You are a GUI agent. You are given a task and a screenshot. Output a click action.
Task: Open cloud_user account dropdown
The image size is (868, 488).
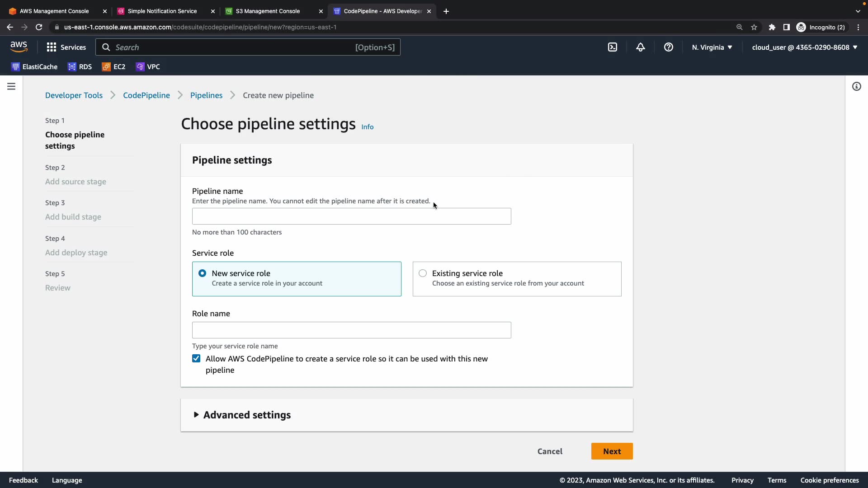tap(804, 47)
